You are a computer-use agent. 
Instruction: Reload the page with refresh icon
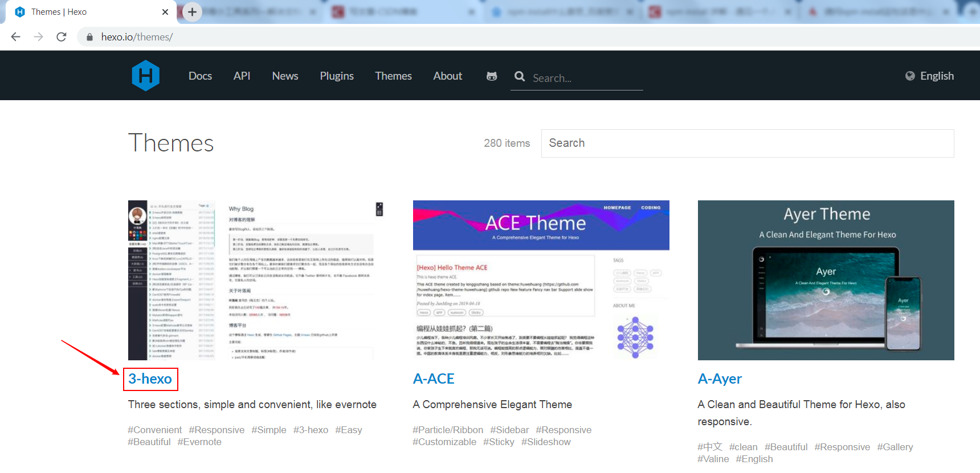(x=62, y=37)
